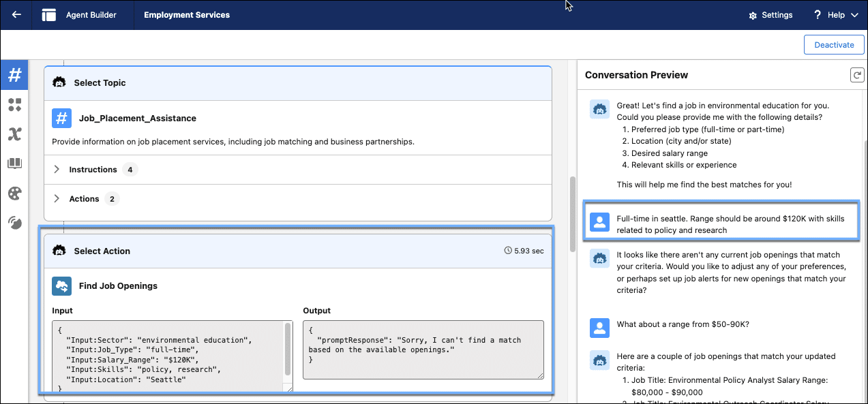Click the user avatar beside 'Full-time in seattle'
The width and height of the screenshot is (868, 404).
click(x=599, y=222)
